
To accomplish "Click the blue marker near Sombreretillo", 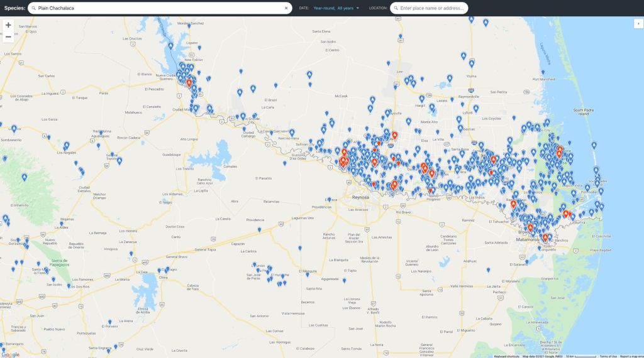I will click(x=14, y=128).
